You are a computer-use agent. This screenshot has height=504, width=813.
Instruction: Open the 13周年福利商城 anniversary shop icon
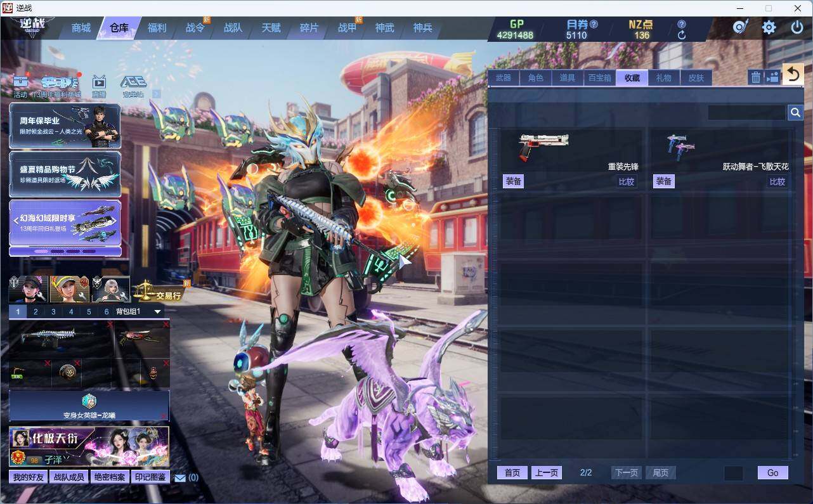pos(57,87)
